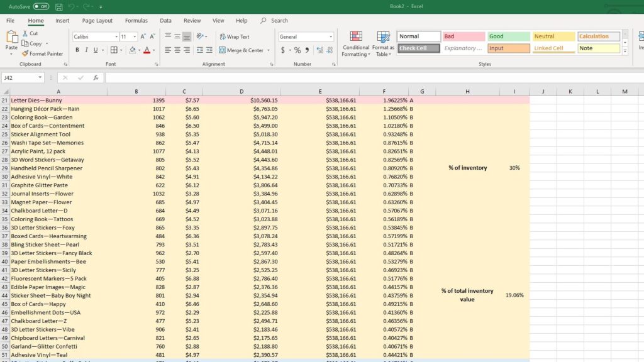The height and width of the screenshot is (362, 644).
Task: Pick the red Font Color swatch
Action: (x=147, y=49)
